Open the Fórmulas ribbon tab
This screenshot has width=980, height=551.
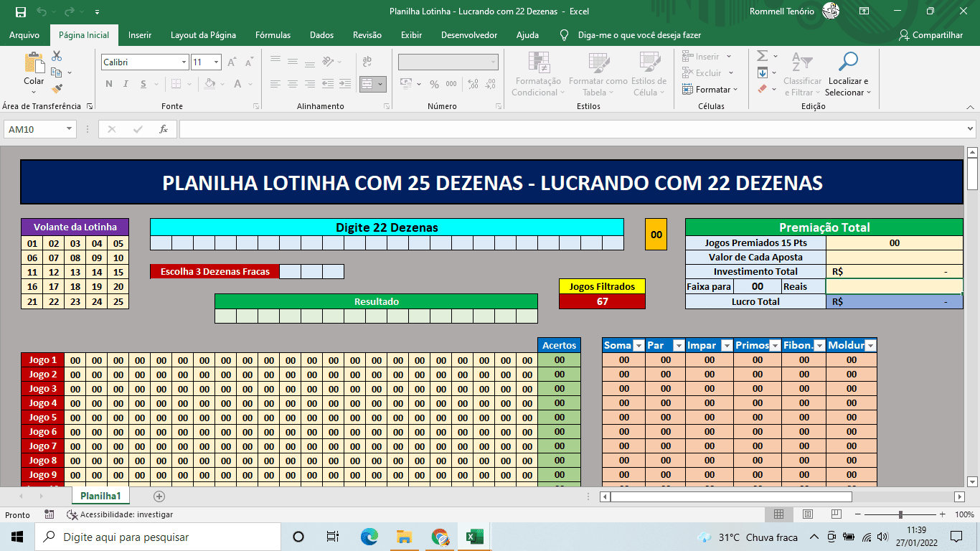click(x=273, y=35)
